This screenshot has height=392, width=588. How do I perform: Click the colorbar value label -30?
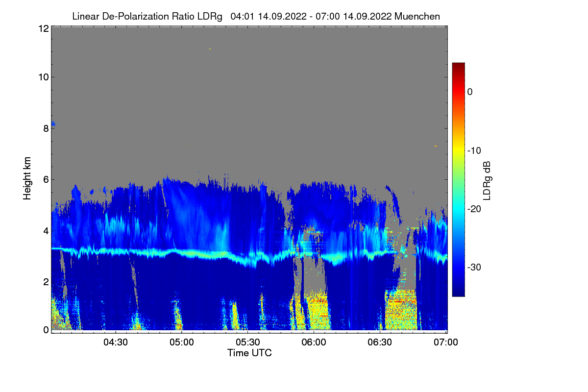coord(474,267)
